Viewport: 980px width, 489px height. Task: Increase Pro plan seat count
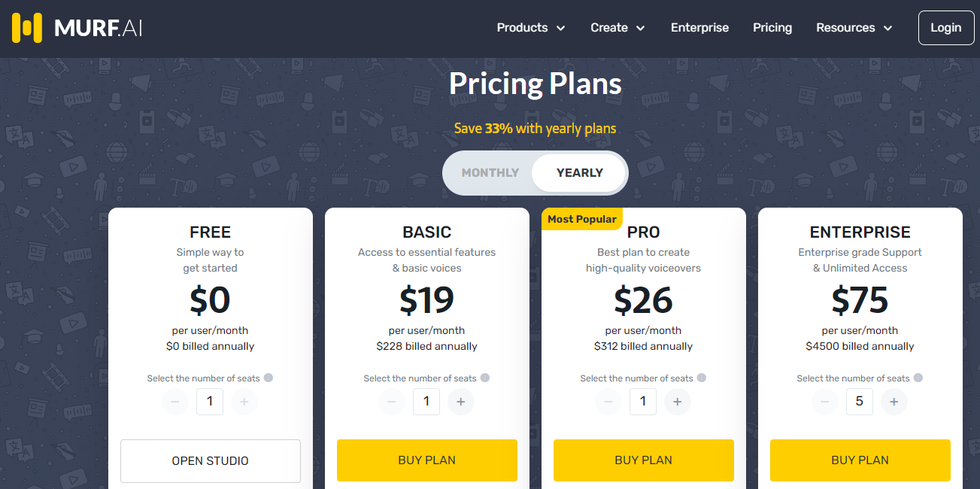pos(678,402)
